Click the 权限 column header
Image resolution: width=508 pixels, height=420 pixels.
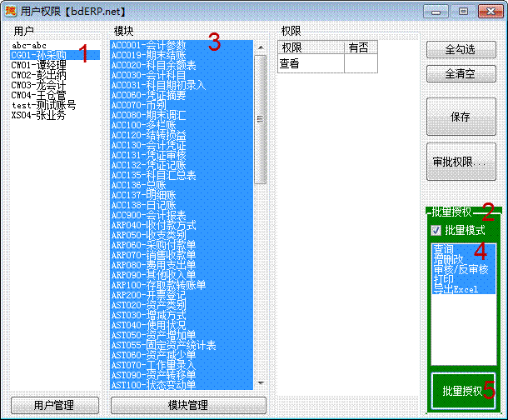point(311,48)
